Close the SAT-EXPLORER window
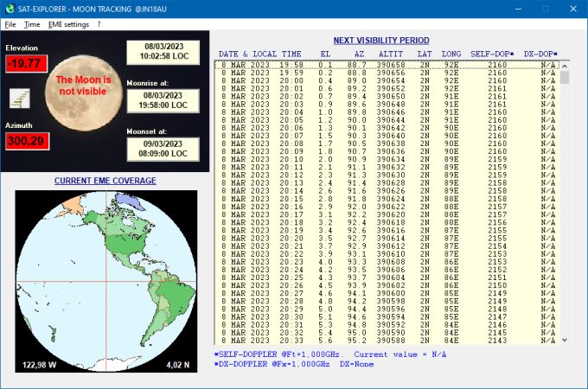The image size is (588, 389). point(573,9)
